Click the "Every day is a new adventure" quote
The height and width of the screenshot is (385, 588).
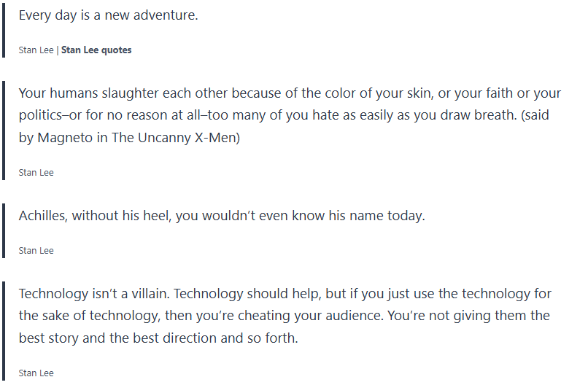point(108,15)
